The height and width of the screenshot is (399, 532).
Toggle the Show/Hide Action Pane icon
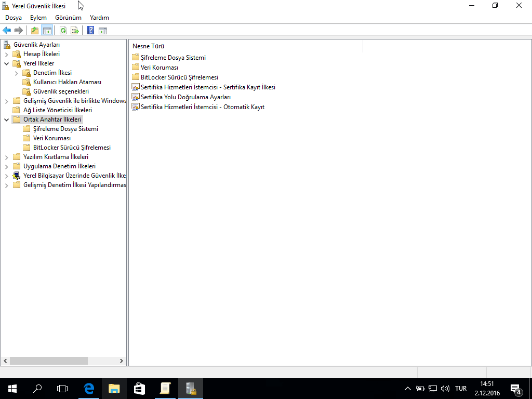[103, 31]
